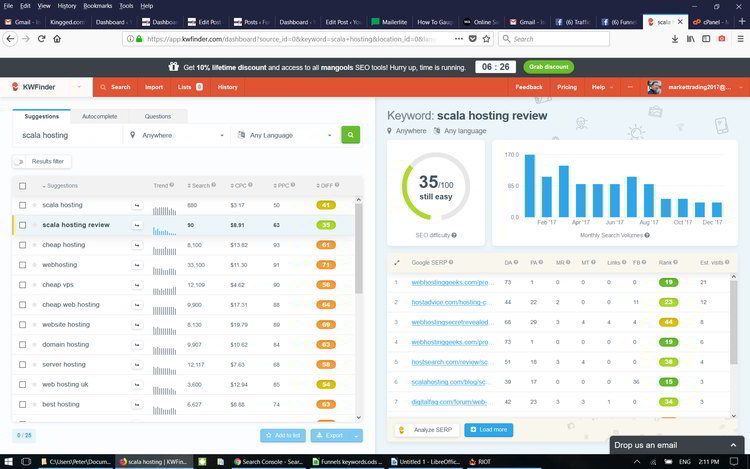Viewport: 750px width, 469px height.
Task: Check the server hosting checkbox
Action: coord(22,364)
